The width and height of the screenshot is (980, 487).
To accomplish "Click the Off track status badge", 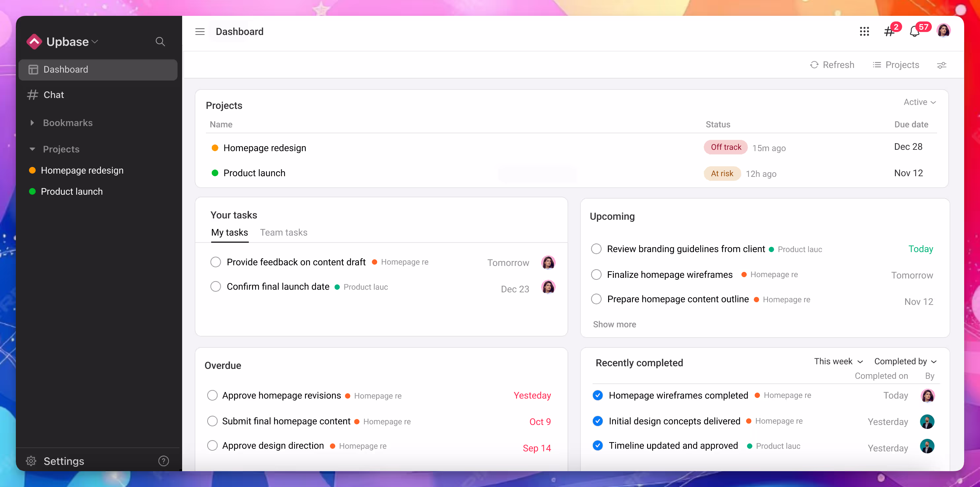I will (726, 147).
